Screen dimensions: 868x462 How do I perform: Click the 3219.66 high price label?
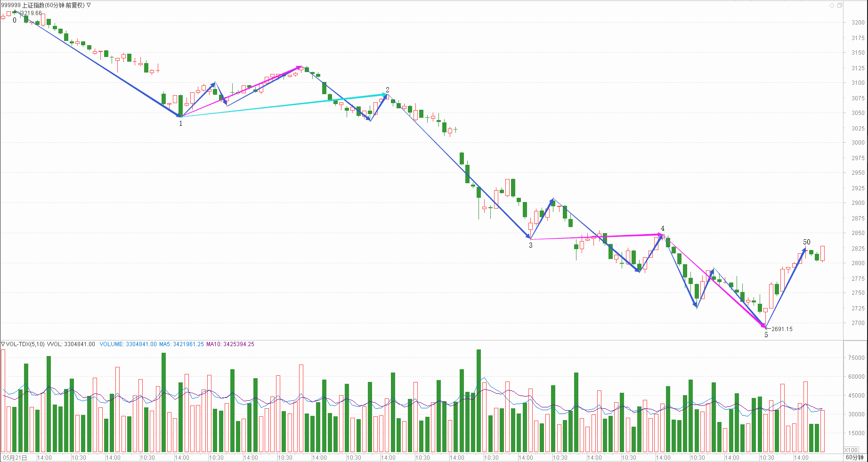31,13
